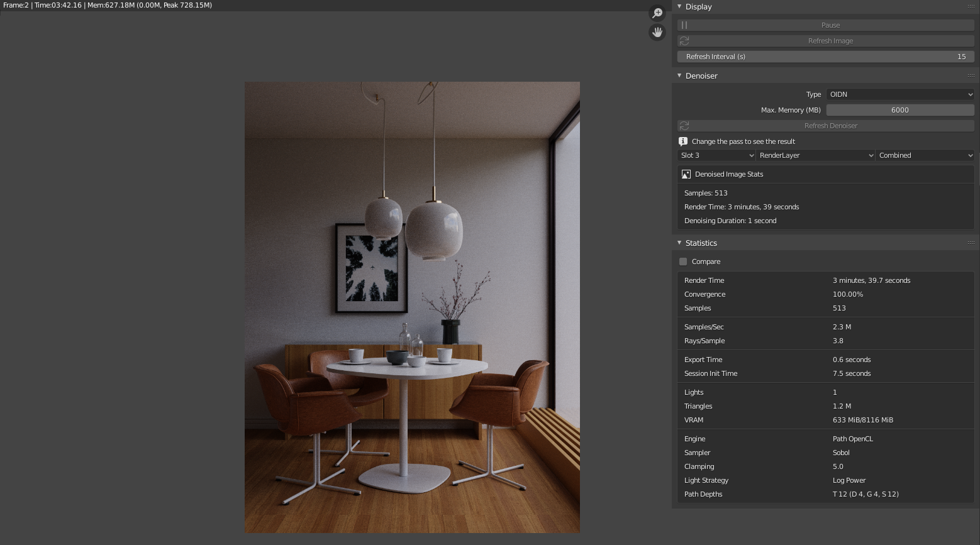
Task: Enable the Compare checkbox
Action: (x=683, y=261)
